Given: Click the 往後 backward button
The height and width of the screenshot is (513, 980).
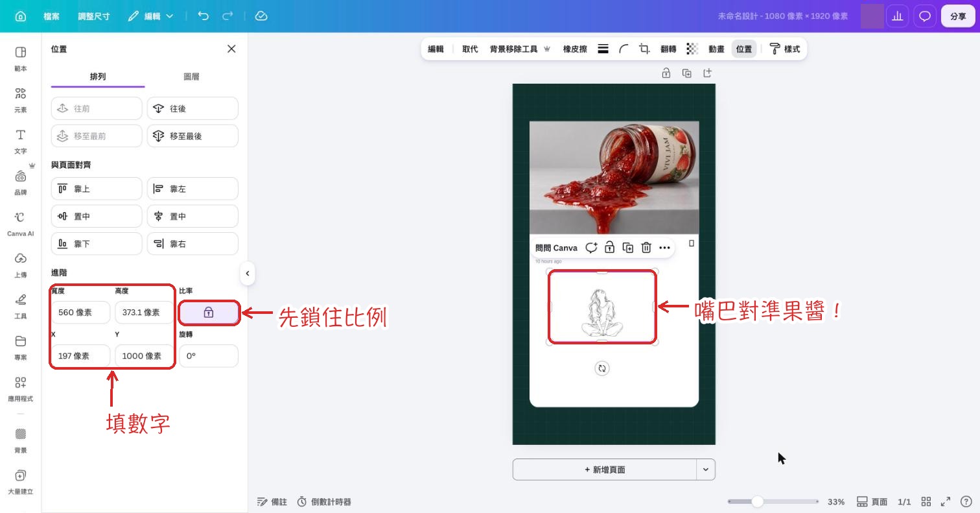Looking at the screenshot, I should [x=192, y=108].
